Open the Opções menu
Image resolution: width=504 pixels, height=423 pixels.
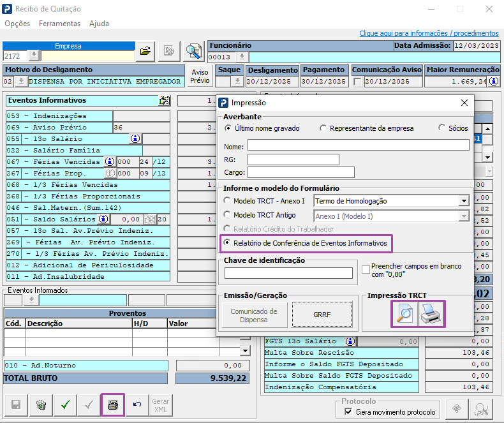pyautogui.click(x=17, y=24)
